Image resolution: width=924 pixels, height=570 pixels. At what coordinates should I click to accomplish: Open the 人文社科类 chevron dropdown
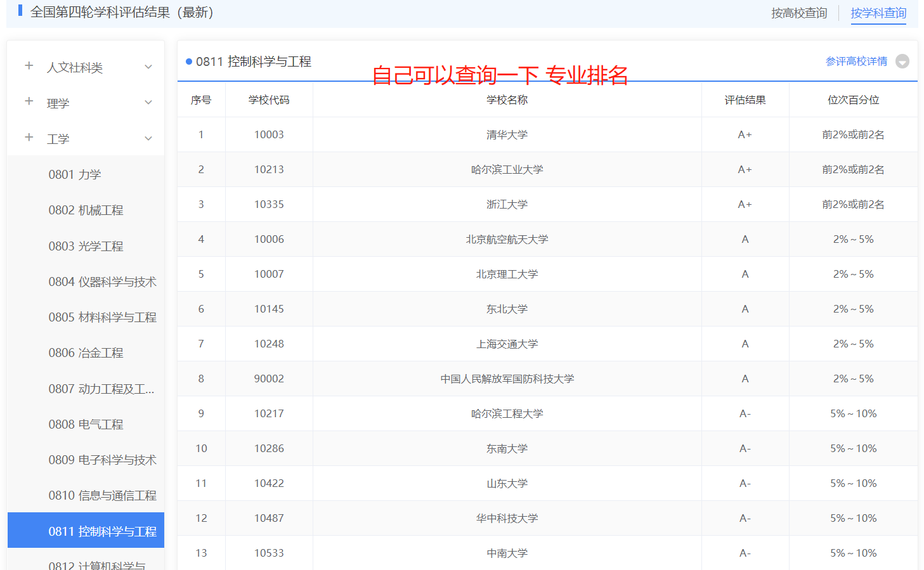click(148, 66)
